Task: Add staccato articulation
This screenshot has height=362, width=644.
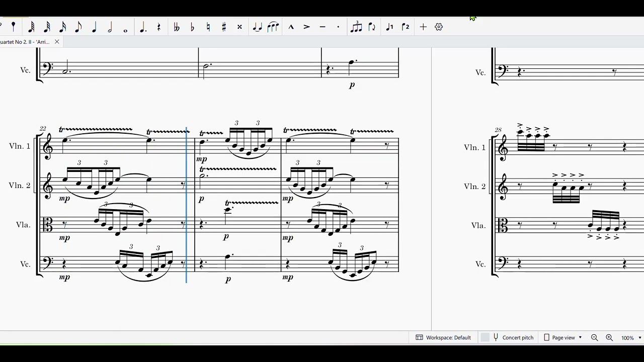Action: (338, 27)
